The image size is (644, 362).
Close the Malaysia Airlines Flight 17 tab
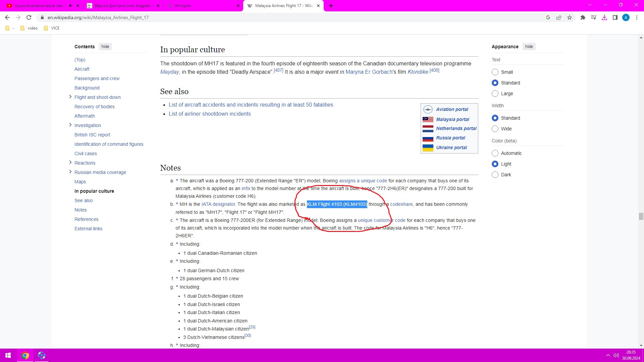318,6
